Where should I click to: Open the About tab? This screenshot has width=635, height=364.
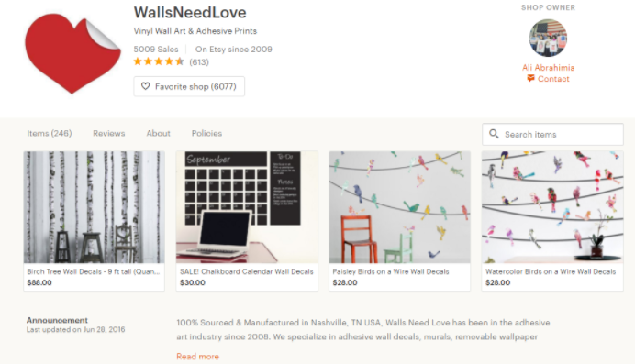(x=159, y=133)
